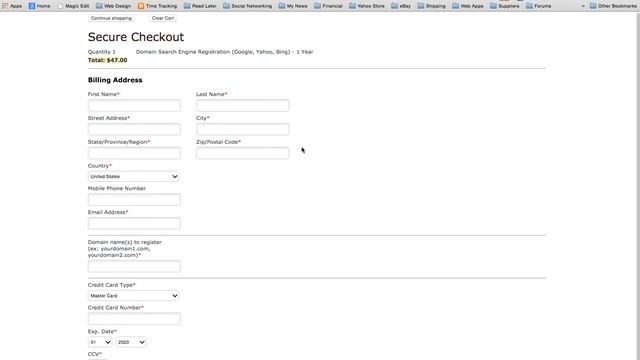Click the Billing Address heading
The height and width of the screenshot is (360, 640).
point(115,80)
